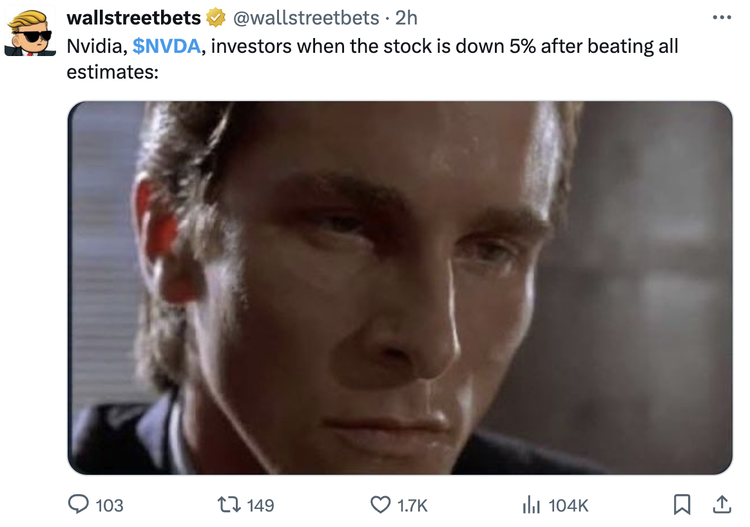Image resolution: width=750 pixels, height=527 pixels.
Task: Click the 103 replies count
Action: click(110, 505)
